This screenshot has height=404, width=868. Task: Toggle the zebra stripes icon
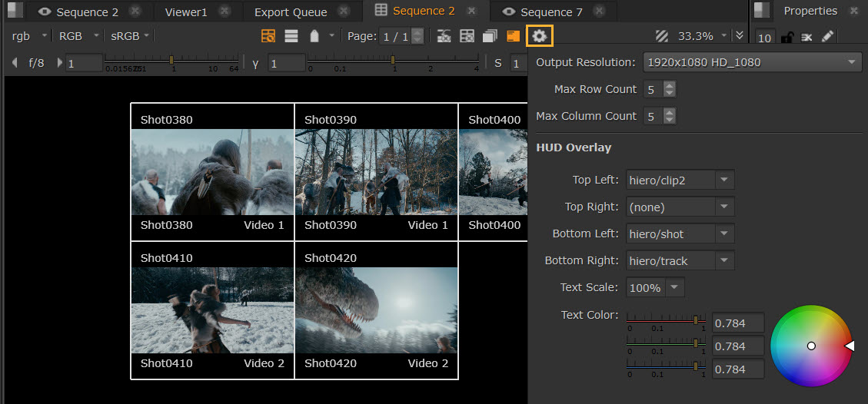(x=661, y=36)
